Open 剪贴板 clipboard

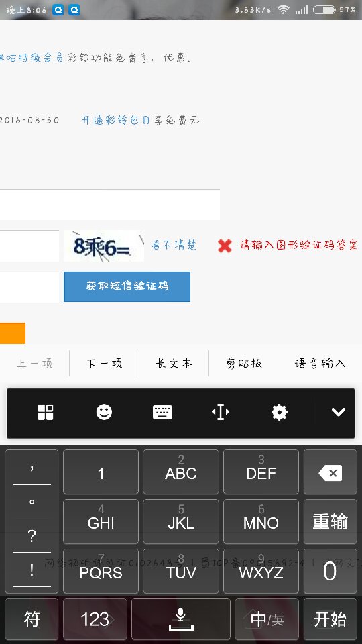point(244,364)
